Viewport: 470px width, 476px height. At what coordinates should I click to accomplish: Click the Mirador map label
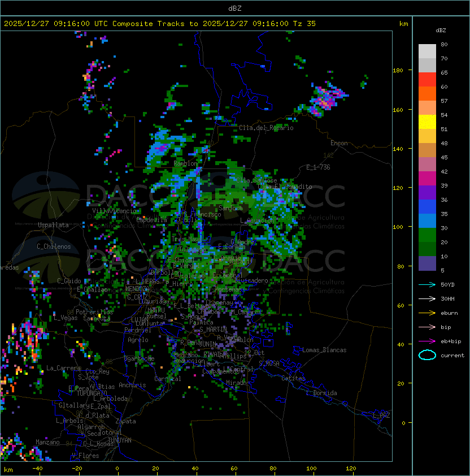coord(238,383)
